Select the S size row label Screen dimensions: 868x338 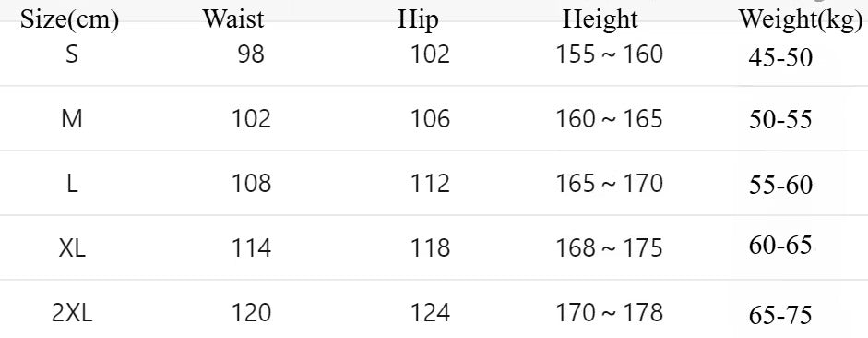coord(72,54)
